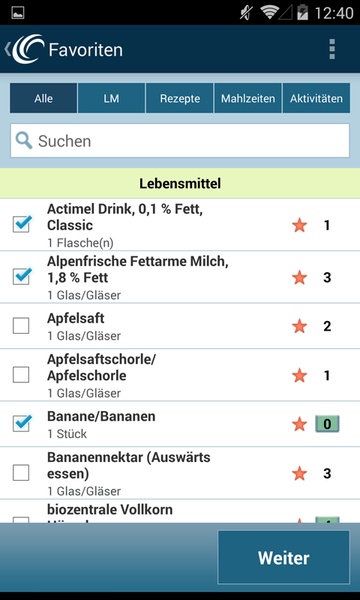Uncheck Actimel Drink checkbox
Viewport: 360px width, 600px height.
click(x=21, y=224)
